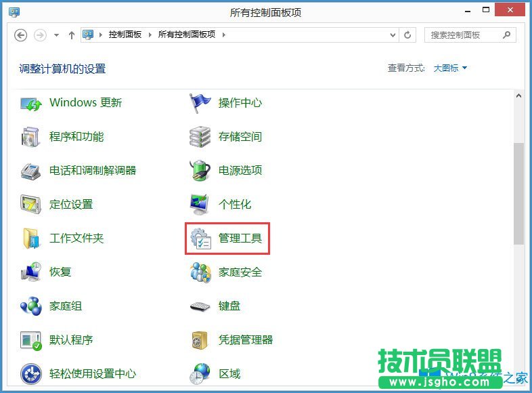Image resolution: width=532 pixels, height=393 pixels.
Task: Open the 个性化 monitor icon
Action: click(x=199, y=204)
